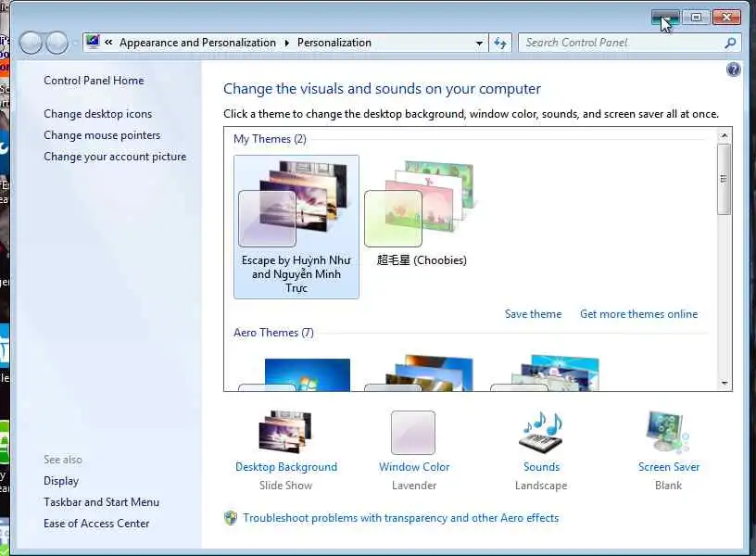Open Display under See also
Screen dimensions: 756x556
point(61,481)
